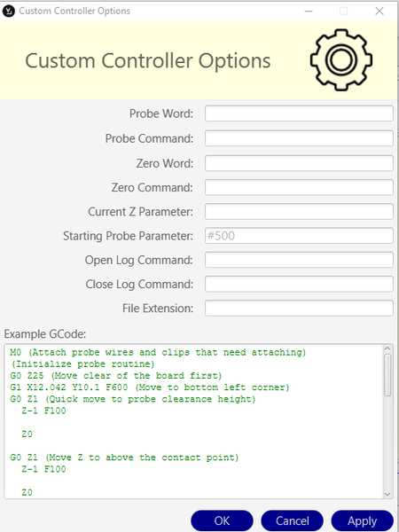
Task: Click the gear icon in the header banner
Action: pyautogui.click(x=341, y=59)
